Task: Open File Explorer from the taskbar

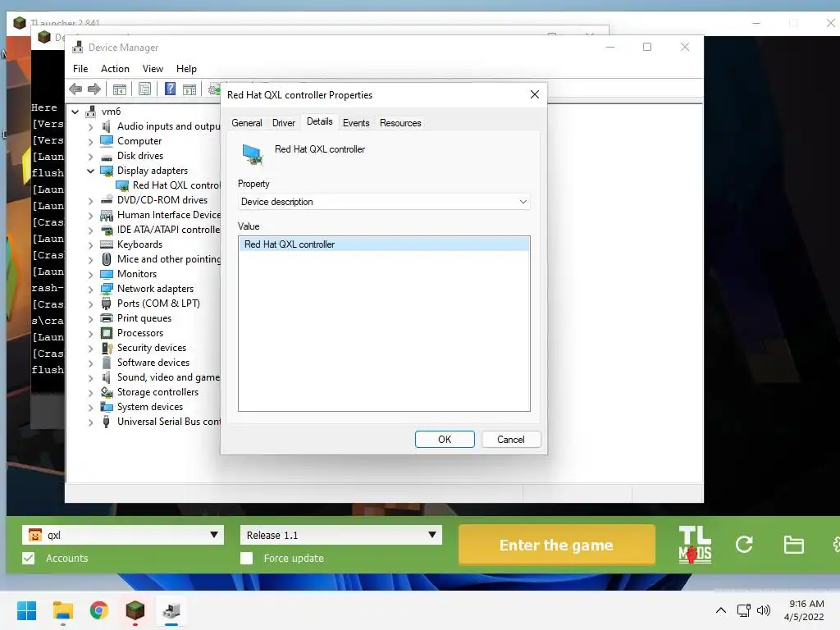Action: pyautogui.click(x=62, y=610)
